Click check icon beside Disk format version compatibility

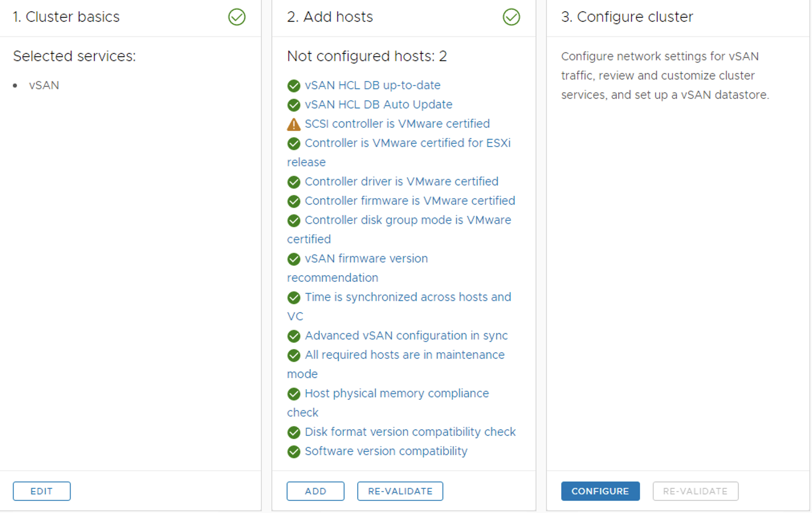294,432
